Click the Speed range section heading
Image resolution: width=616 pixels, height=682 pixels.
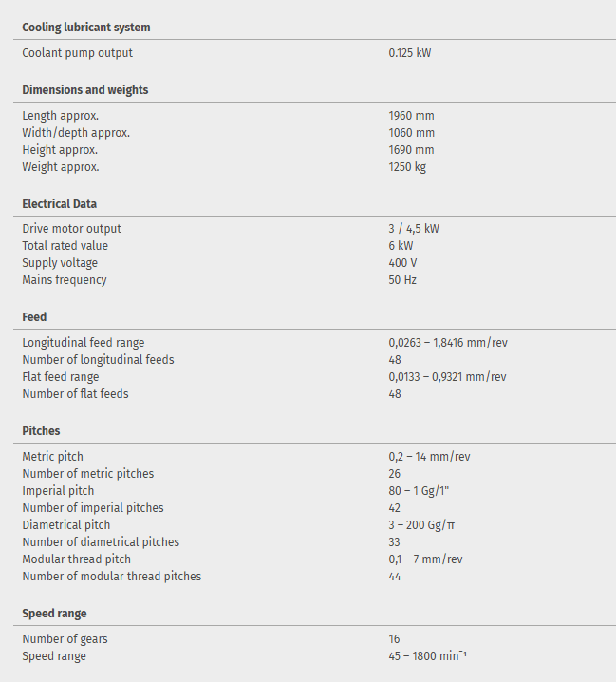point(55,614)
